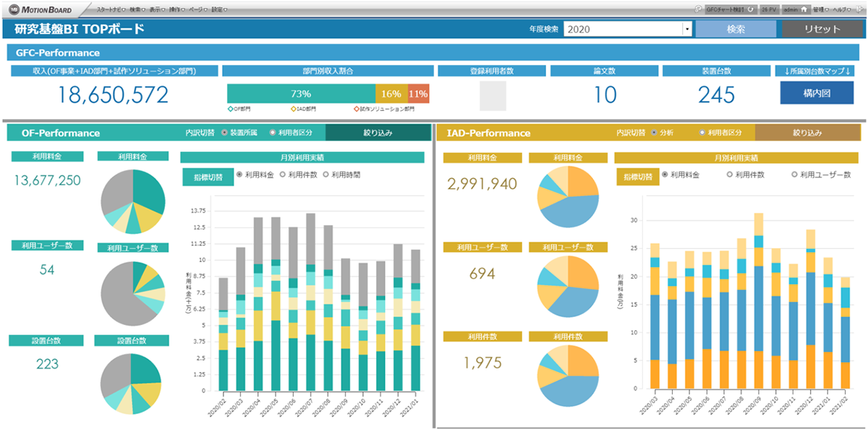The image size is (868, 430).
Task: Select the 分析 radio option in IAD-Performance
Action: [x=654, y=132]
